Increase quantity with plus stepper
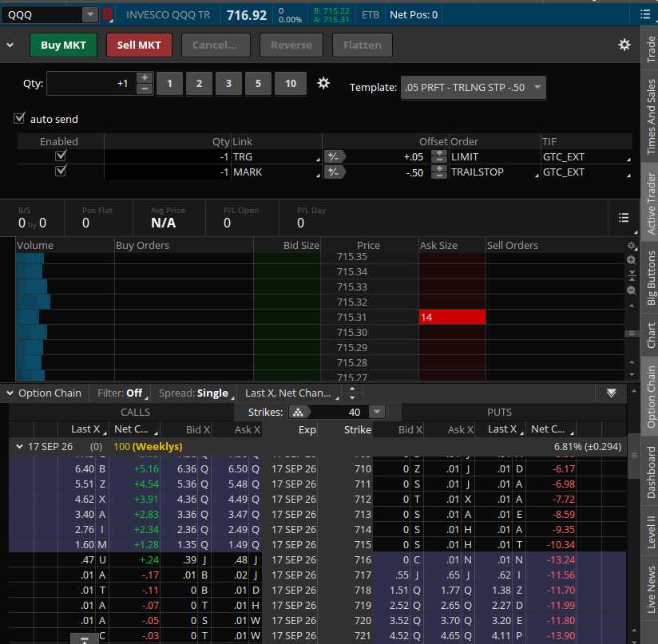658x644 pixels. (145, 78)
